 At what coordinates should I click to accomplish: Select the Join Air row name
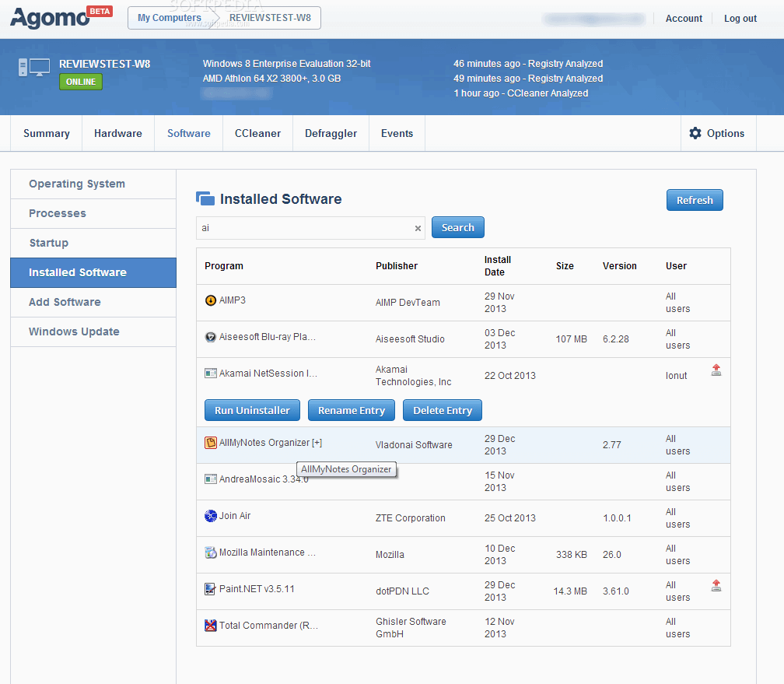(235, 516)
